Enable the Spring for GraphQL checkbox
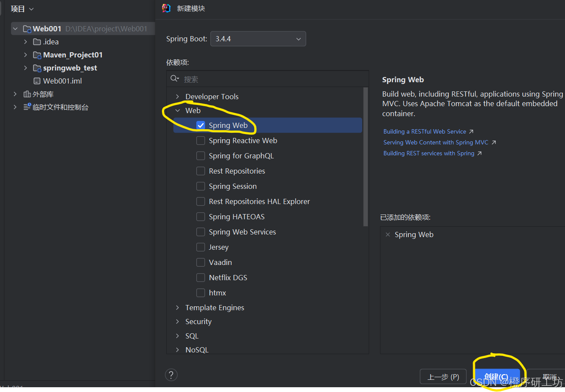 [201, 156]
